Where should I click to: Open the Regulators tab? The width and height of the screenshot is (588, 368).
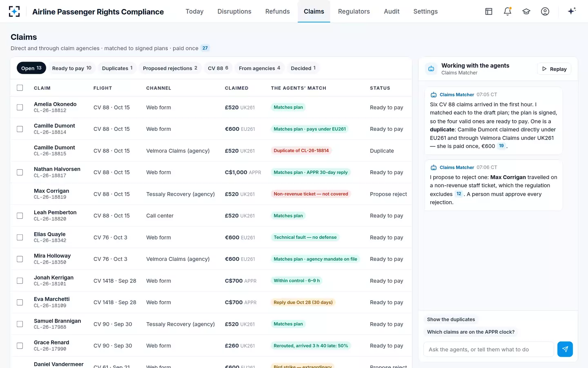pos(354,11)
